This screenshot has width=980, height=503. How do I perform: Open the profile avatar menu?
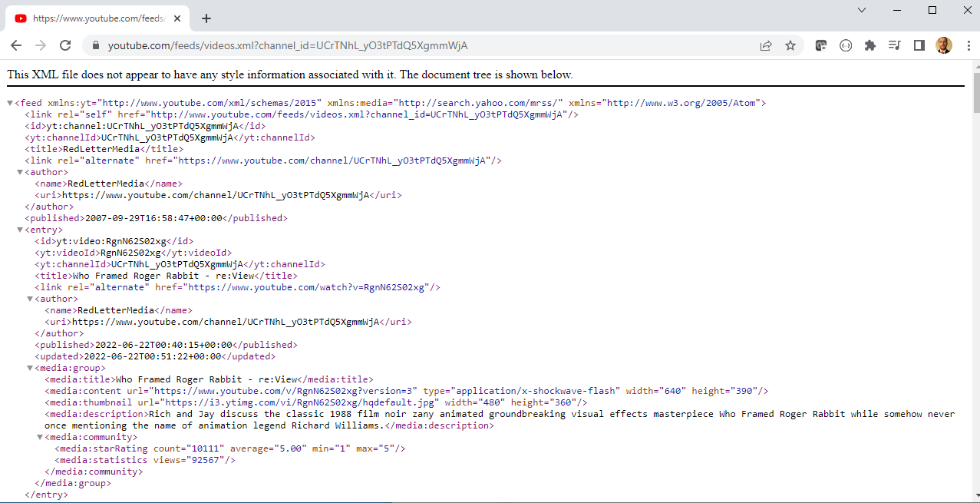(x=944, y=45)
